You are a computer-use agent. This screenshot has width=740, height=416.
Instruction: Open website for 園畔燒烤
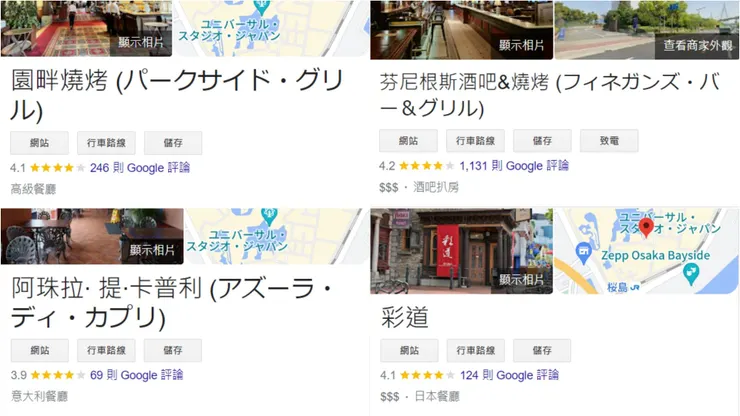click(40, 143)
